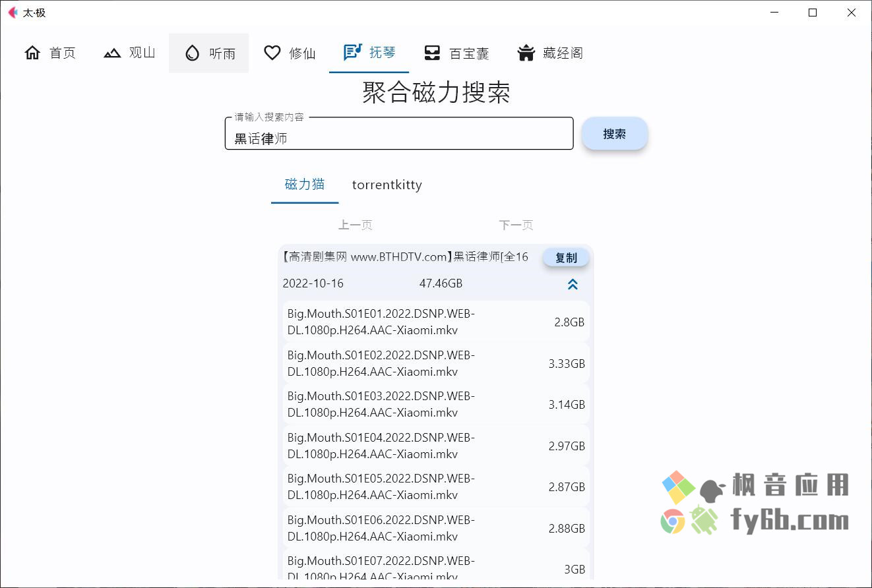
Task: Click the 搜索 button
Action: 614,134
